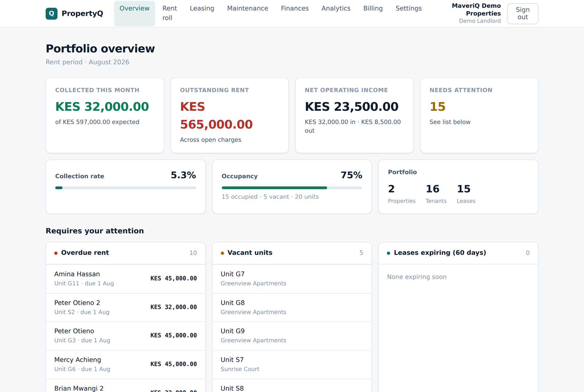Viewport: 584px width, 392px height.
Task: Select the 15 Leases stat
Action: (x=466, y=194)
